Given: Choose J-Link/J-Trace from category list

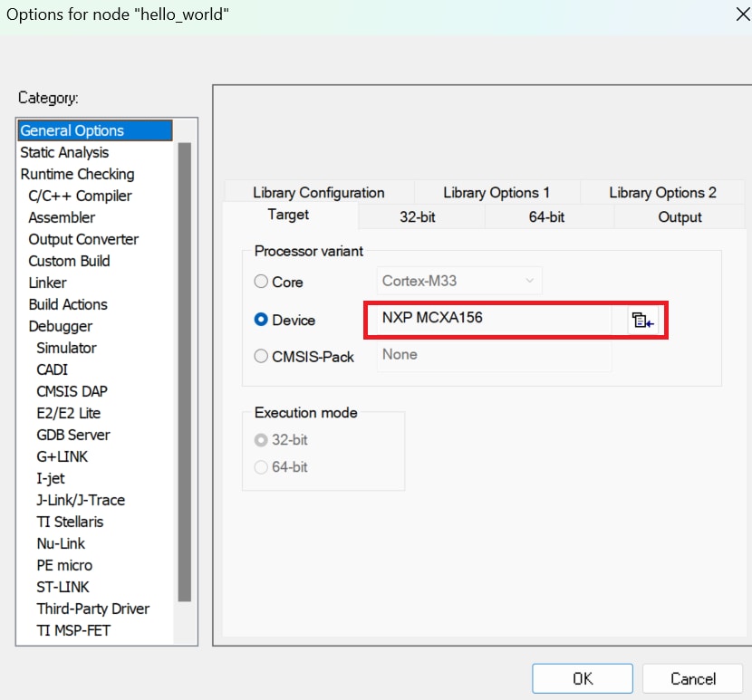Looking at the screenshot, I should pos(81,500).
